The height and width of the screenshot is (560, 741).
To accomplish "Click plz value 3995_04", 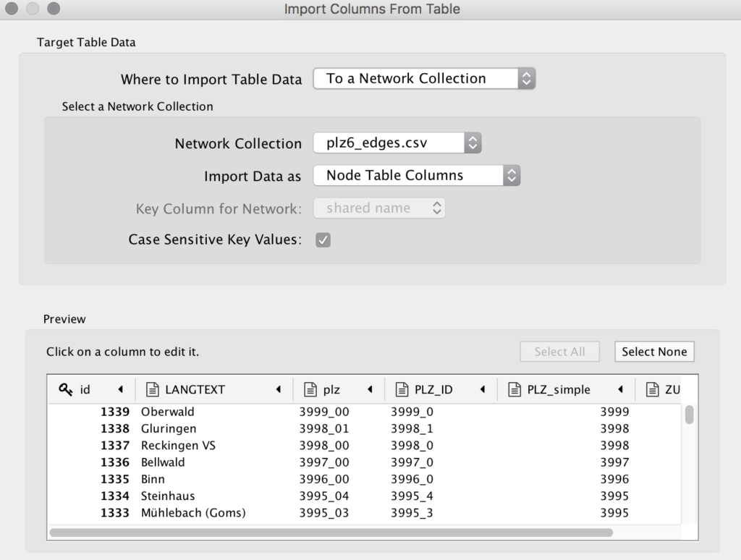I will point(324,496).
